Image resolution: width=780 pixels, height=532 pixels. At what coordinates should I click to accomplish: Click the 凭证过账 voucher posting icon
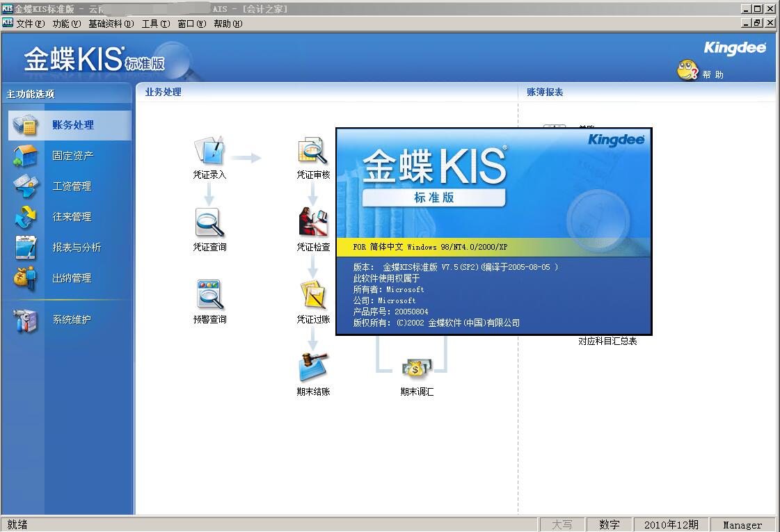pos(312,295)
